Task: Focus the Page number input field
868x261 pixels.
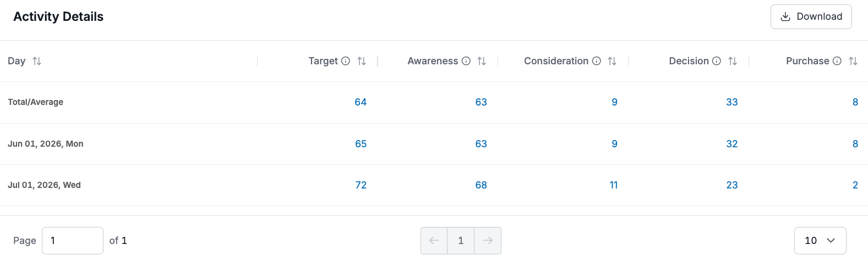Action: pos(73,241)
